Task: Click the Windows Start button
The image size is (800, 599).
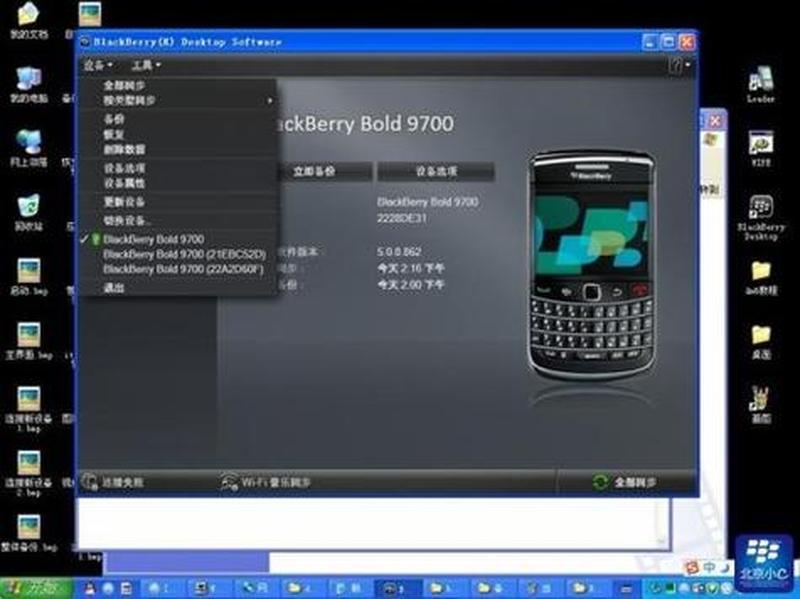Action: [36, 588]
